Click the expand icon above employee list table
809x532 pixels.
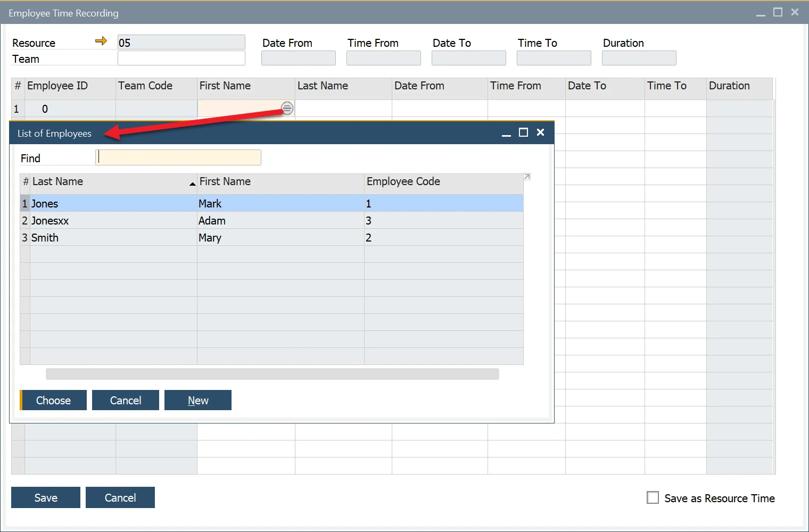[527, 177]
